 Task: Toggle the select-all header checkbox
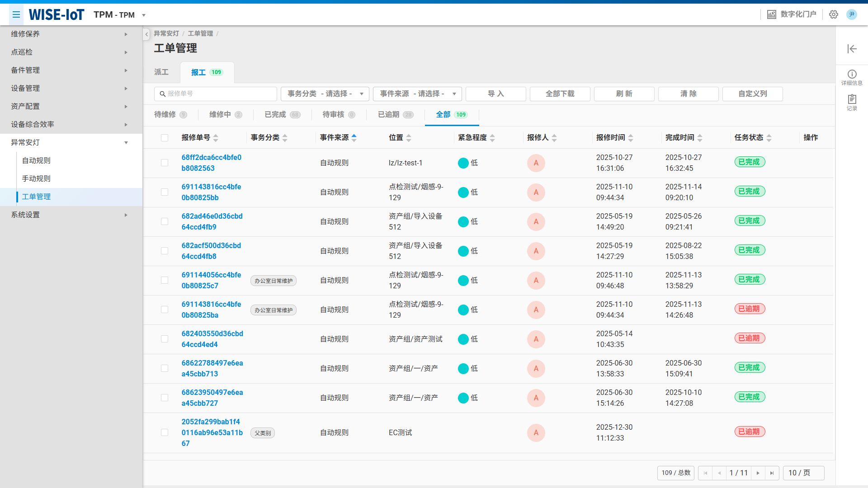[x=165, y=138]
